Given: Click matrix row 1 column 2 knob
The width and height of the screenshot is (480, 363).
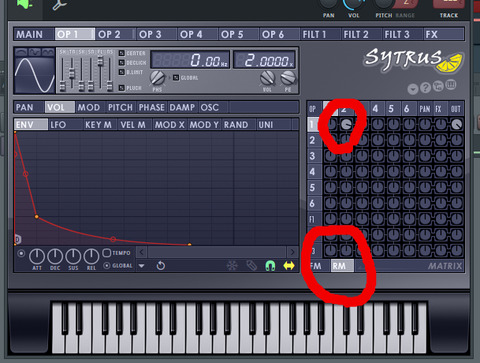Looking at the screenshot, I should (x=346, y=125).
